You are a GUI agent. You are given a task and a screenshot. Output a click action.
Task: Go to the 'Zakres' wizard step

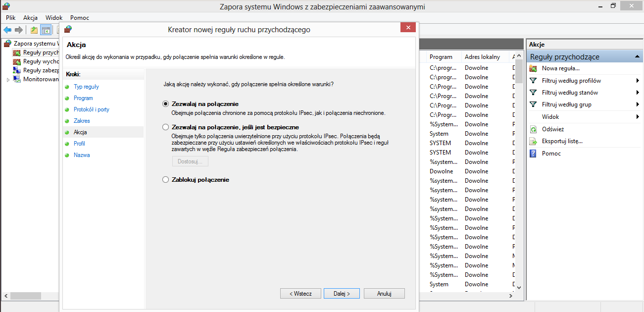82,121
